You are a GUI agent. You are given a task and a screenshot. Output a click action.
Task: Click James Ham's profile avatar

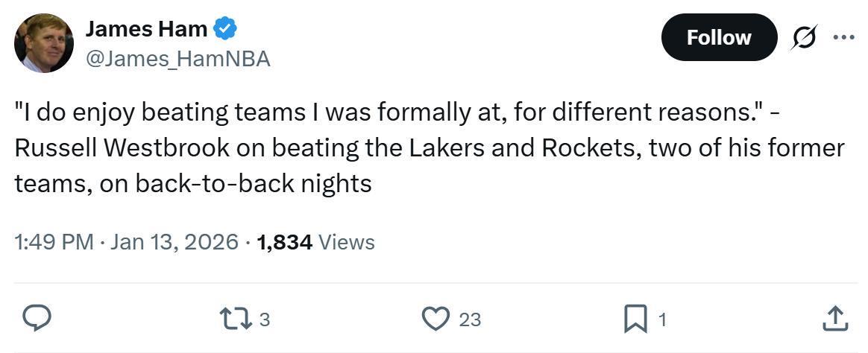point(44,43)
